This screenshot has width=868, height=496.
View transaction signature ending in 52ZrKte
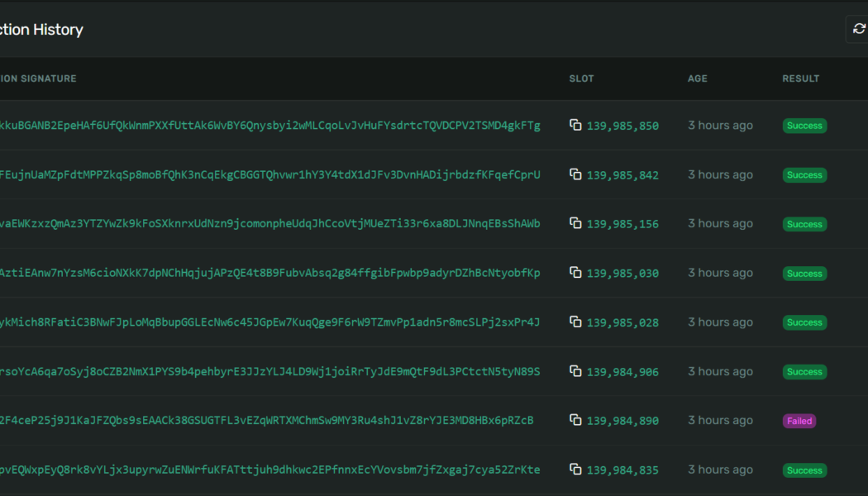pos(273,469)
